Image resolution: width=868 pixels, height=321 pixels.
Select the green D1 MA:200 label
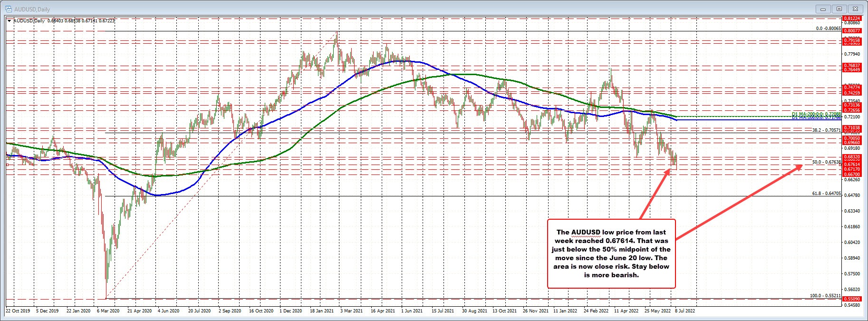coord(816,114)
